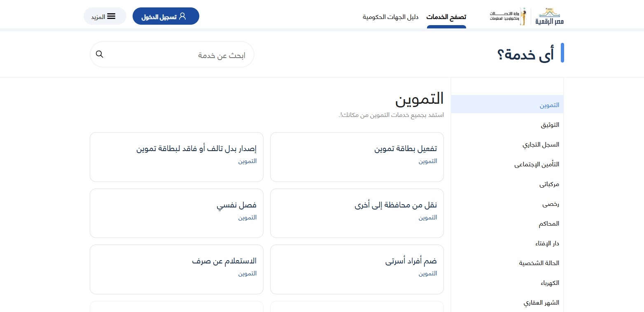
Task: Open دليل الجهات الحكومية in the navigation
Action: [x=390, y=17]
